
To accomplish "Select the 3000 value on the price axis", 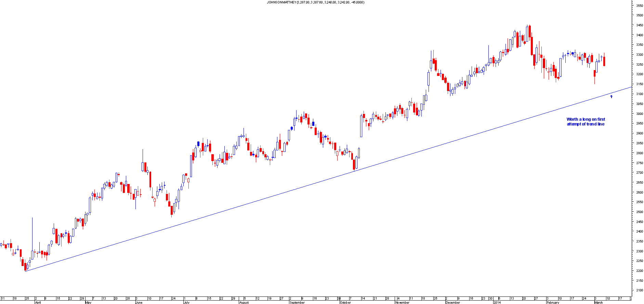I will [x=639, y=114].
